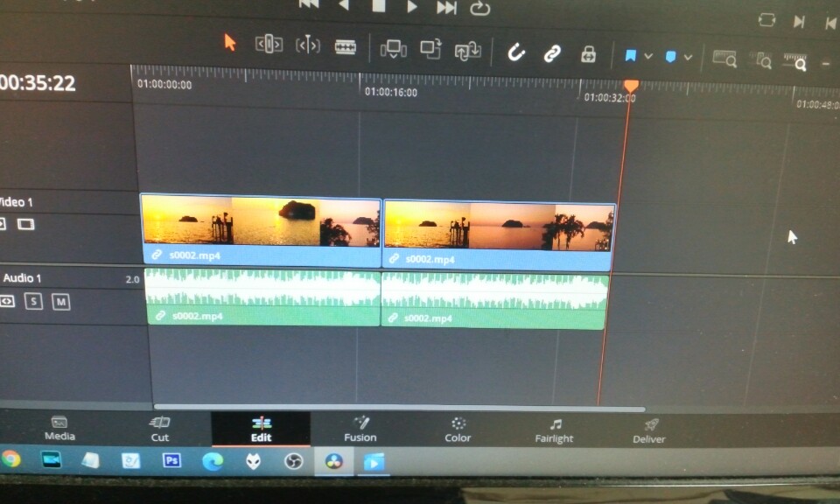The image size is (840, 504).
Task: Select the Blade Edit Mode tool
Action: [x=346, y=47]
